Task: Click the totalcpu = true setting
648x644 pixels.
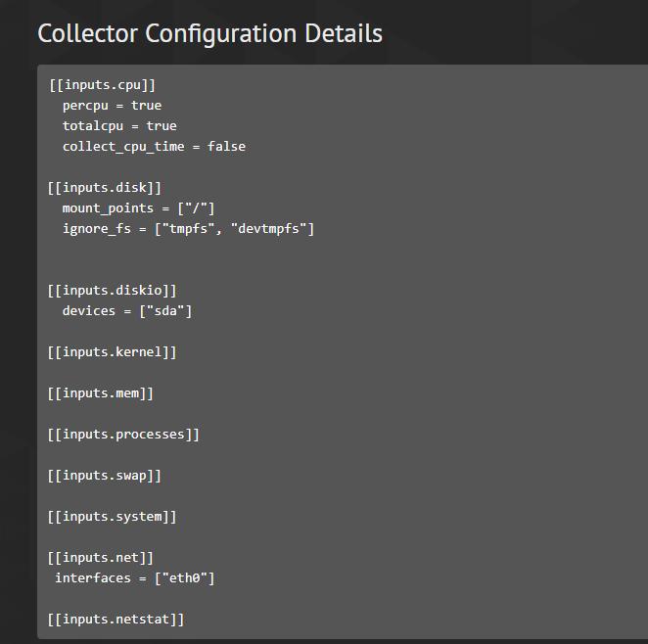Action: pos(119,126)
